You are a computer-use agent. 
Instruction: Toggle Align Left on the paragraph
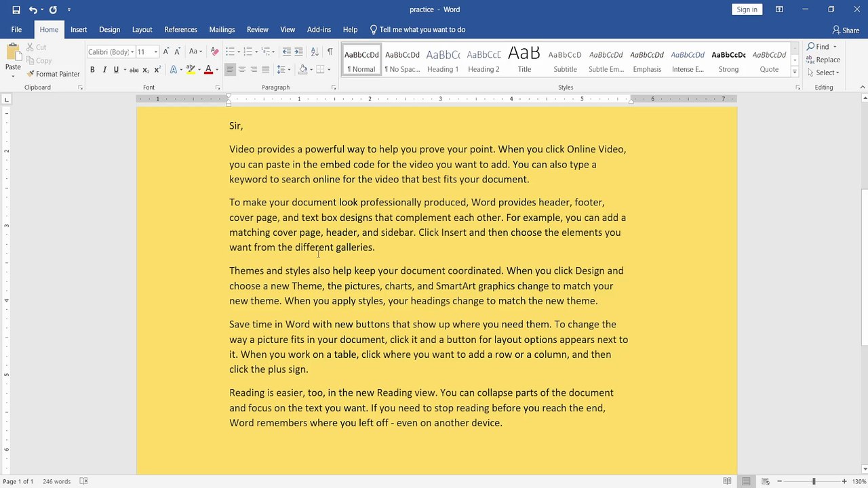click(230, 70)
